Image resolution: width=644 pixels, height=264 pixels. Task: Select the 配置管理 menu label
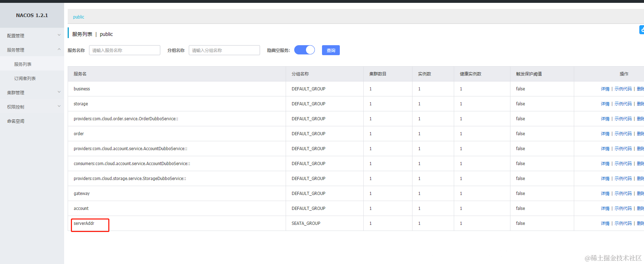click(x=16, y=36)
